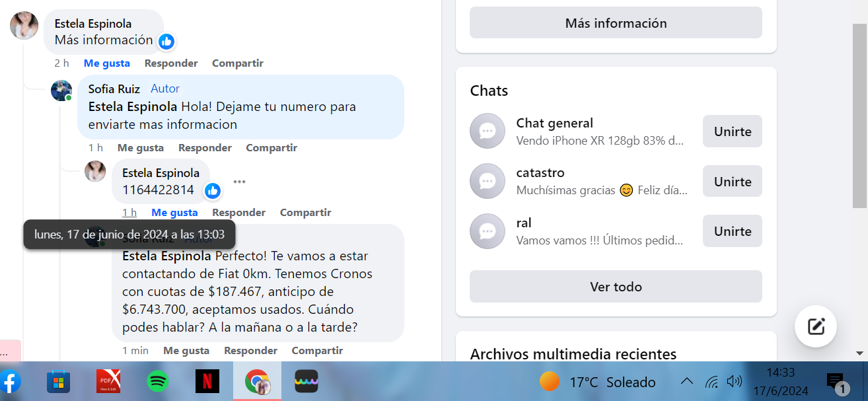This screenshot has height=401, width=868.
Task: Open Estela Espinola's avatar on top comment
Action: coord(24,25)
